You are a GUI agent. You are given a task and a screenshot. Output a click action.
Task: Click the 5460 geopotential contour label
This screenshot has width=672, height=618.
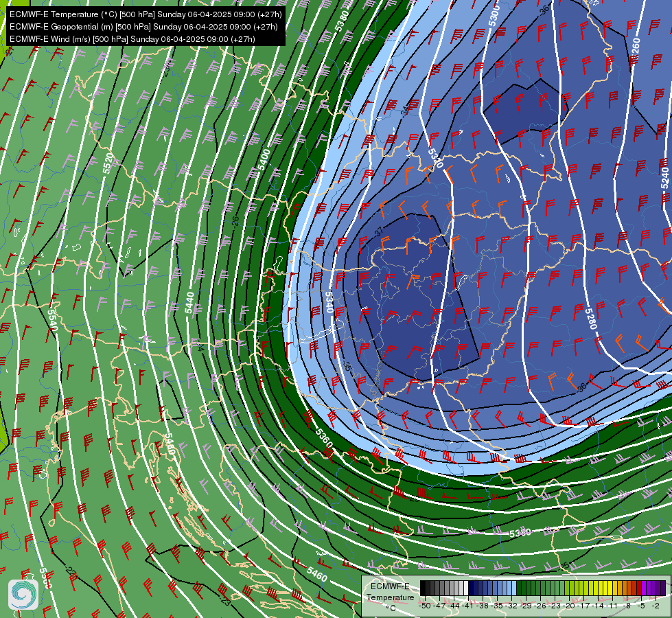(316, 574)
